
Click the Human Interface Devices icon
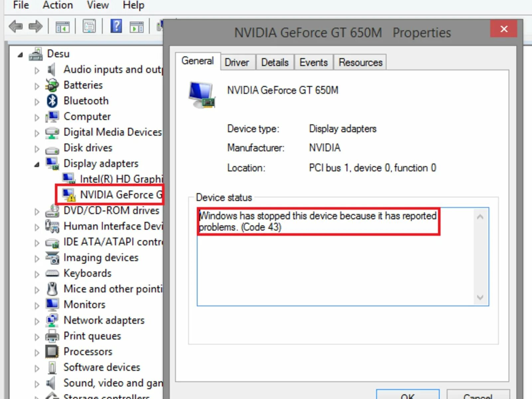point(52,226)
